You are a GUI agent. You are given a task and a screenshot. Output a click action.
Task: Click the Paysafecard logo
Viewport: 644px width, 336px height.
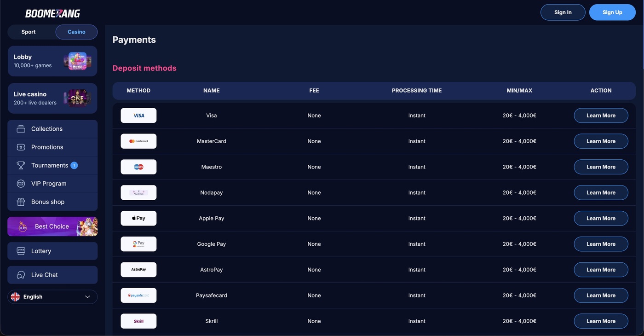point(138,295)
